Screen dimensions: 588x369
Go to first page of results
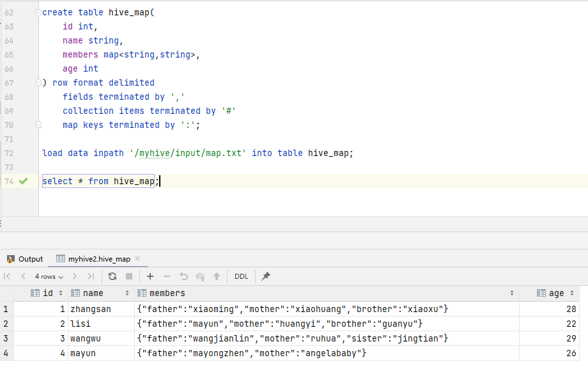click(7, 277)
